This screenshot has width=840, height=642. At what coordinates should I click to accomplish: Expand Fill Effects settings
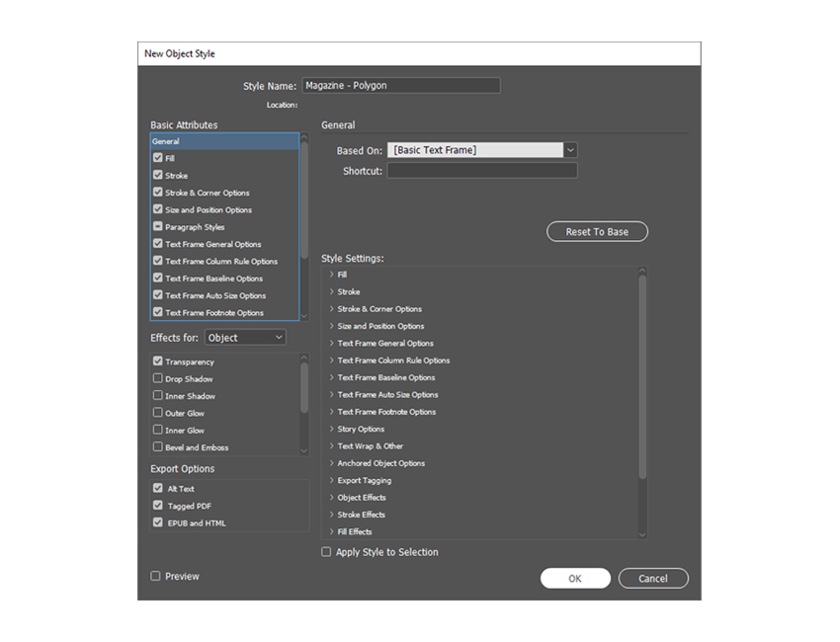tap(332, 531)
